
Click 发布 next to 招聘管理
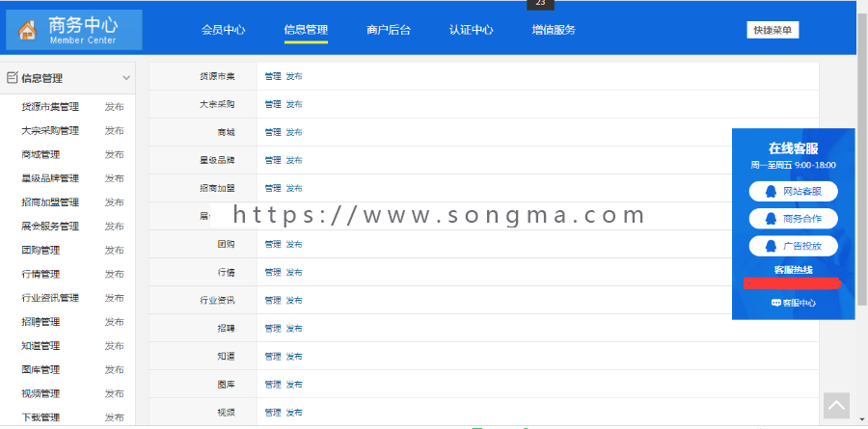tap(115, 322)
